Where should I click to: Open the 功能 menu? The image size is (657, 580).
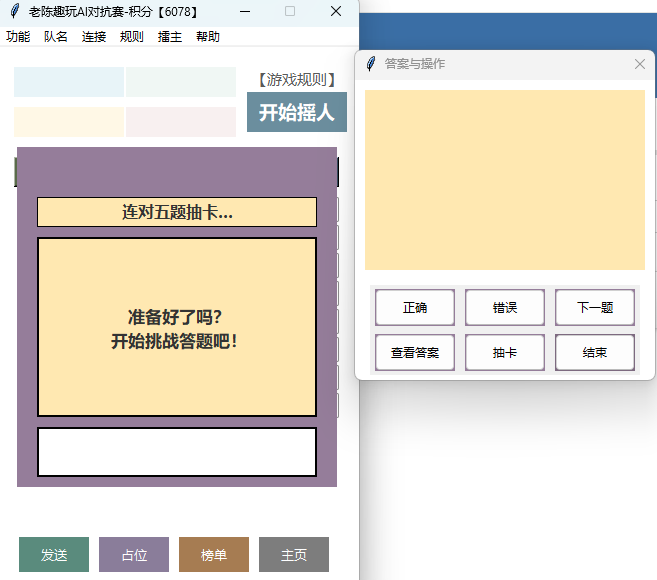18,37
